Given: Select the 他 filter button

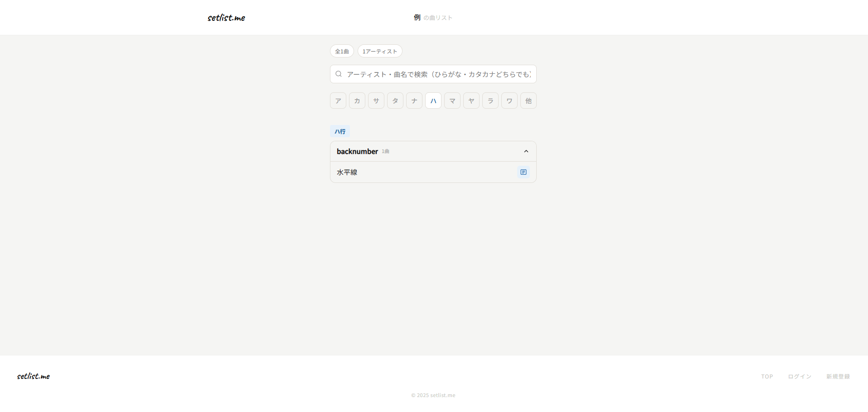Looking at the screenshot, I should click(x=529, y=101).
